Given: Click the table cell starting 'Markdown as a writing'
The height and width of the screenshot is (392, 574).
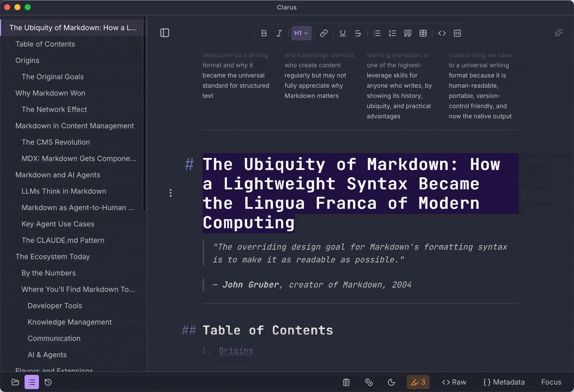Looking at the screenshot, I should coord(236,75).
